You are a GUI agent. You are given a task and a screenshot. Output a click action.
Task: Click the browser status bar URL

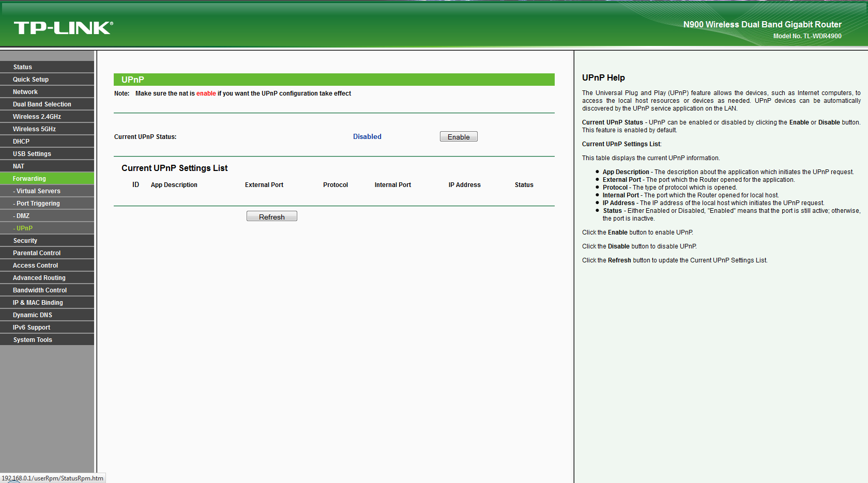coord(53,478)
